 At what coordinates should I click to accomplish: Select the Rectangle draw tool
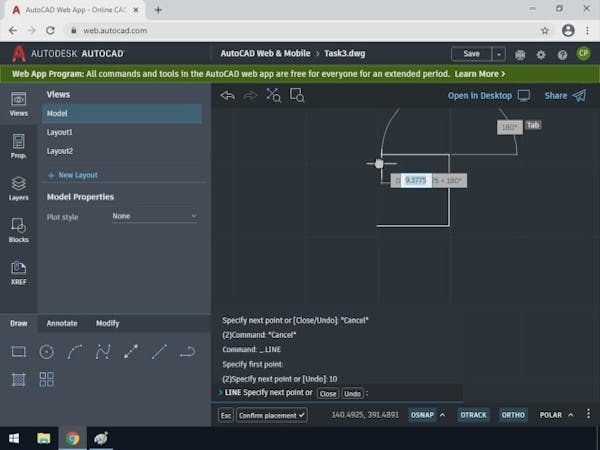pyautogui.click(x=18, y=352)
